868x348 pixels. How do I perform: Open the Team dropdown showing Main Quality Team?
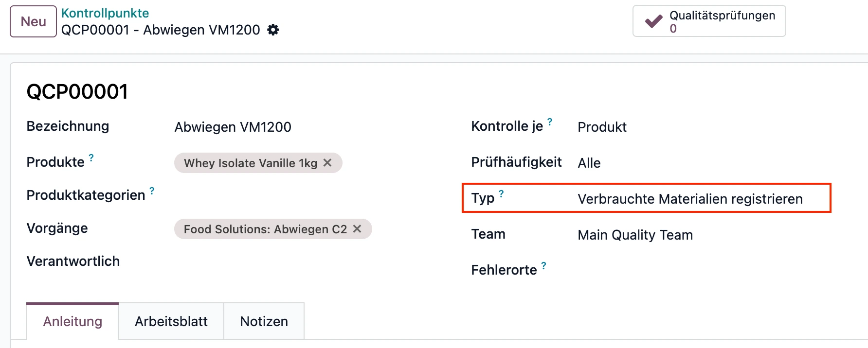click(635, 235)
